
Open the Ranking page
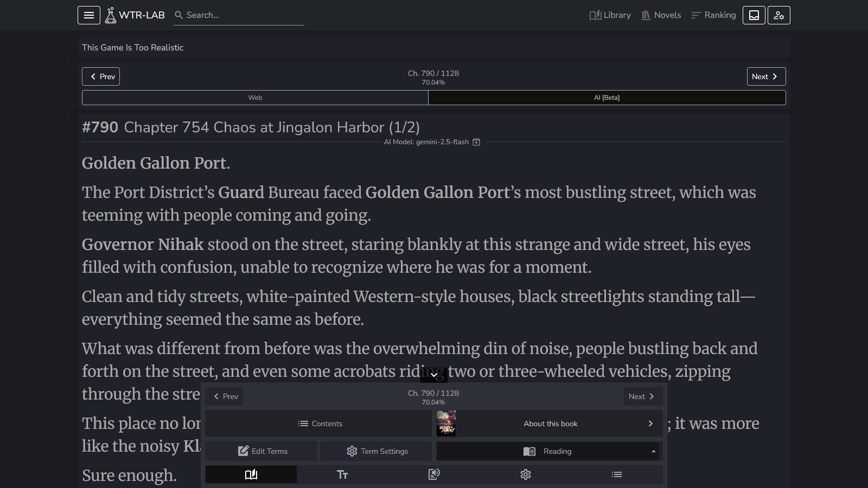tap(713, 15)
